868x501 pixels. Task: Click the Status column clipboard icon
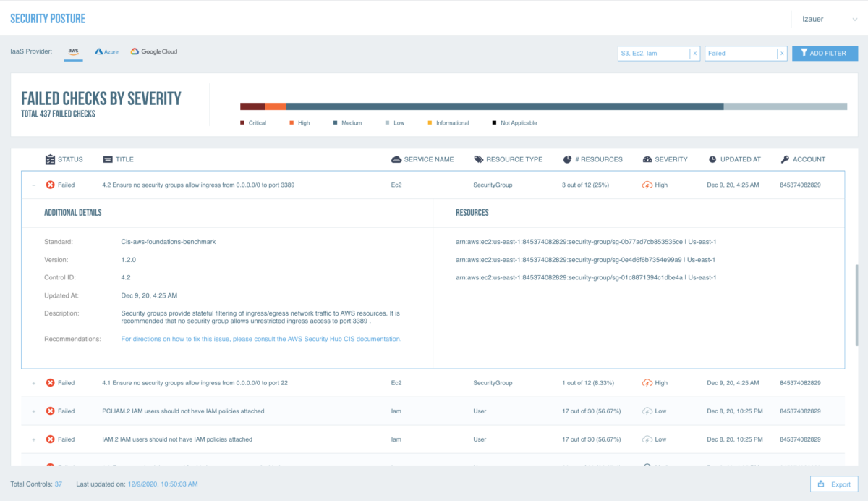point(50,159)
